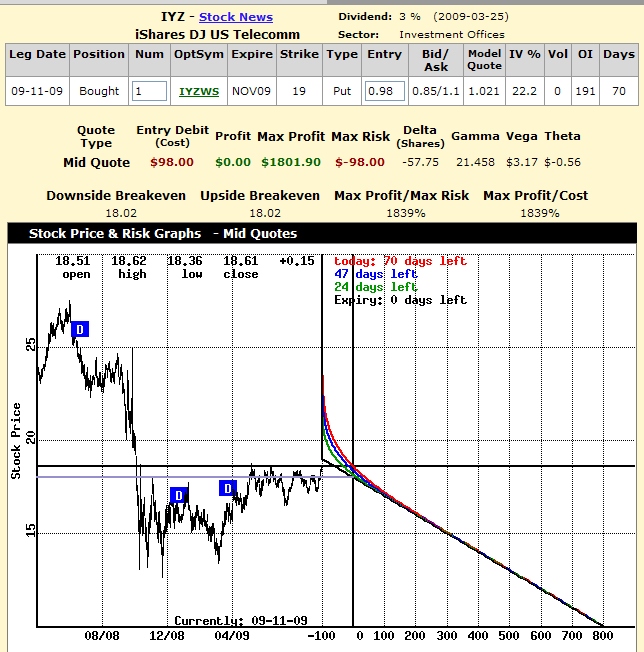
Task: Click the Theta value $-0.56
Action: (x=562, y=162)
